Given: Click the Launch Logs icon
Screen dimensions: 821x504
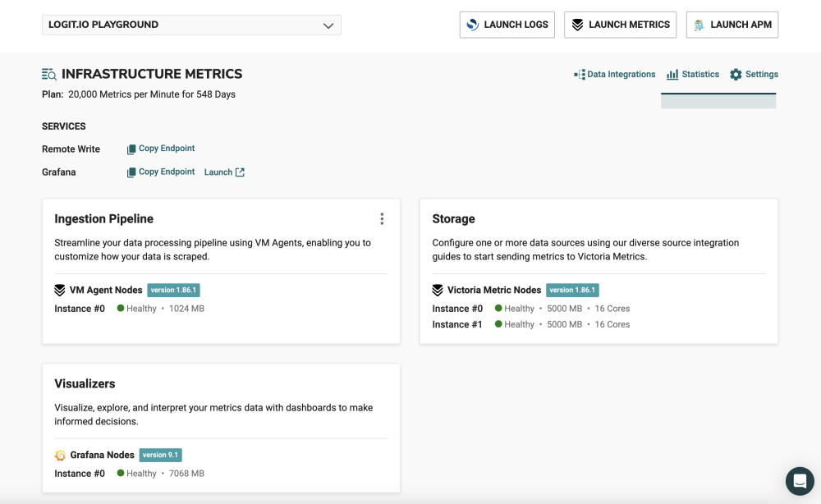Looking at the screenshot, I should click(472, 24).
